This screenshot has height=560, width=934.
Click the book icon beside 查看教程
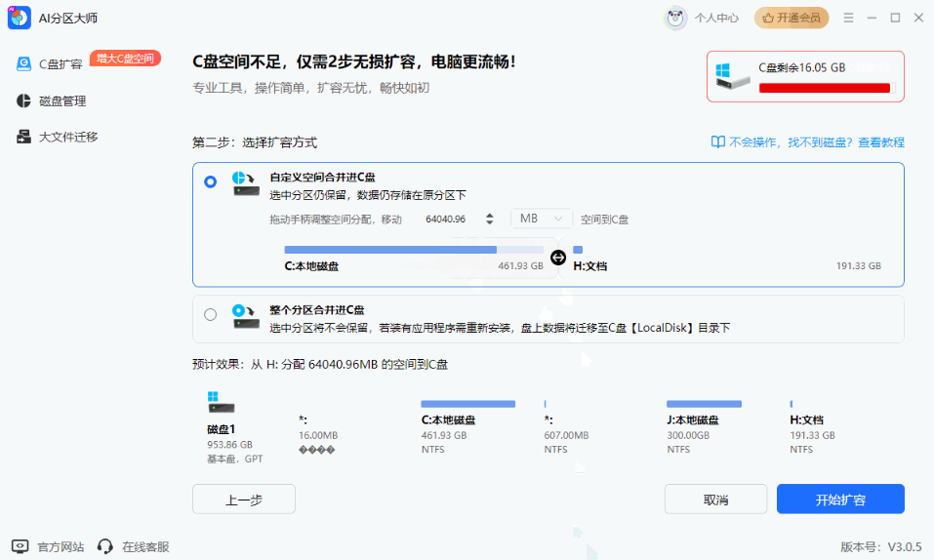coord(717,142)
